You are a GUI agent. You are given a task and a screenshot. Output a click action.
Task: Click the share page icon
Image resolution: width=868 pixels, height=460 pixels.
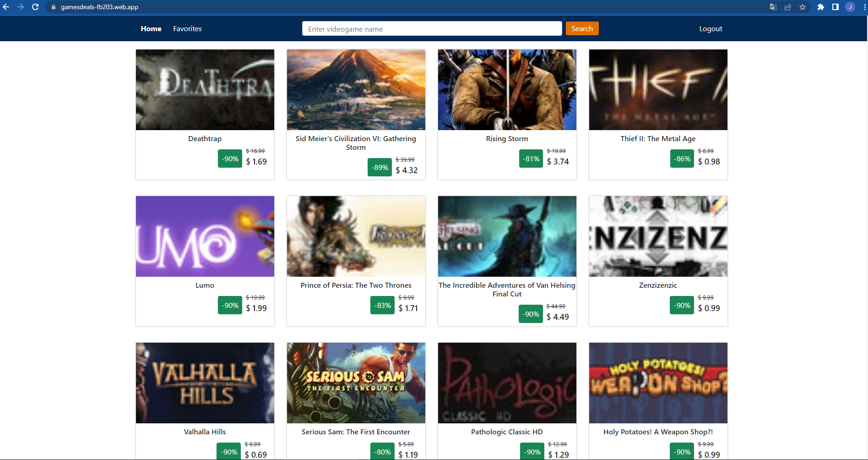(788, 7)
